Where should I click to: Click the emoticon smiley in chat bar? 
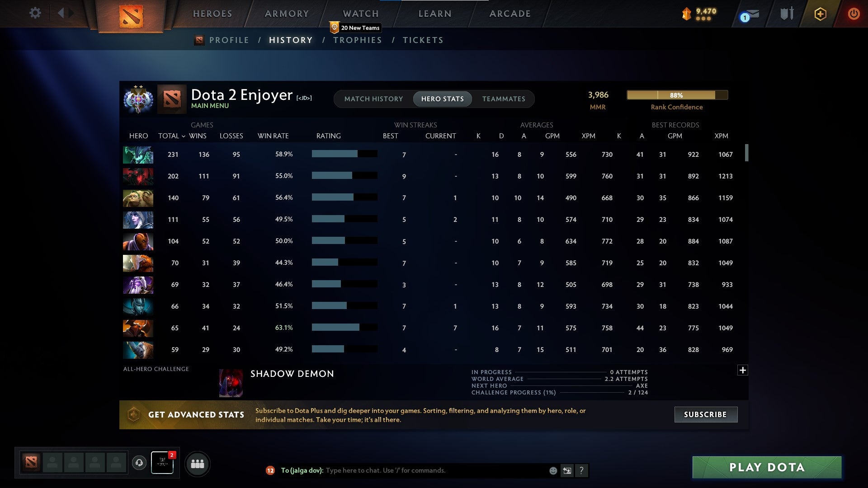(552, 470)
